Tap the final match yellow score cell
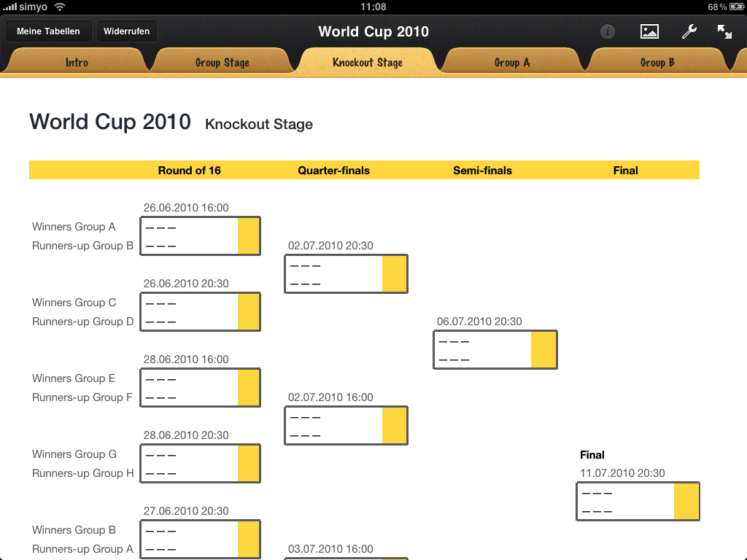The image size is (747, 560). (686, 501)
